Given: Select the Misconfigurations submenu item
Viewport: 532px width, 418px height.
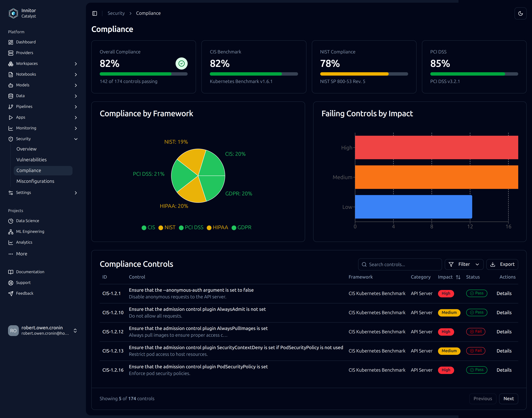Looking at the screenshot, I should 35,181.
